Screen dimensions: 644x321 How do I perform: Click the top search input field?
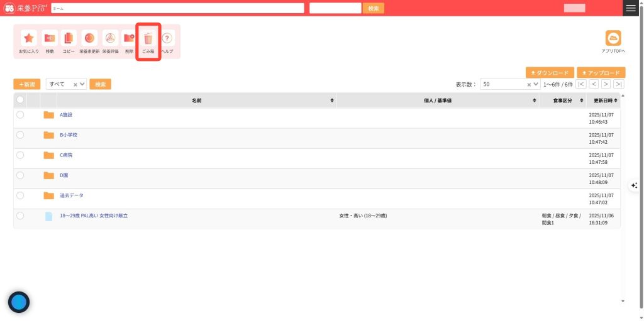coord(177,8)
